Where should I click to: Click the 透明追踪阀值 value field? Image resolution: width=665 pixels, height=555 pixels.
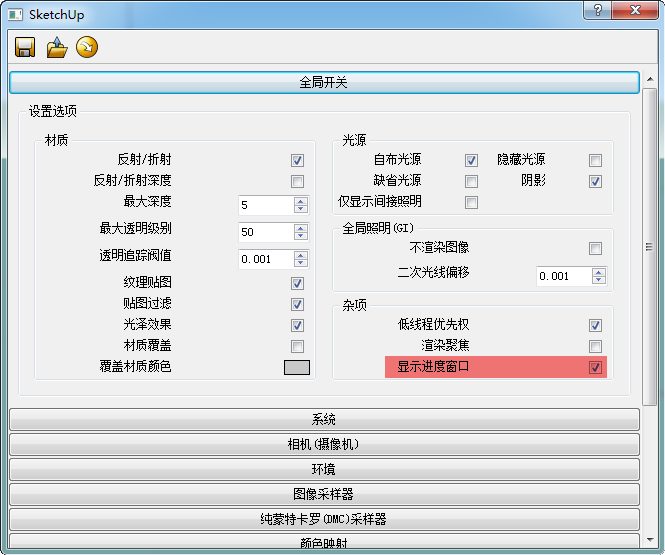(x=266, y=259)
